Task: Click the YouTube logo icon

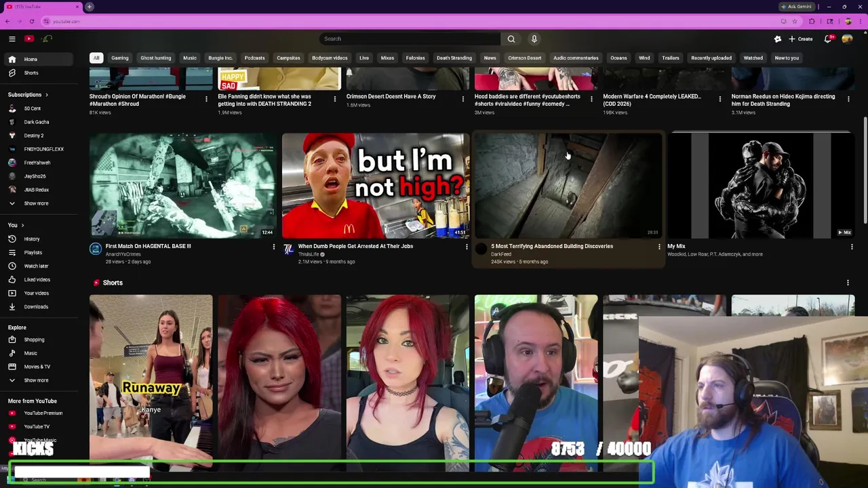Action: (x=29, y=39)
